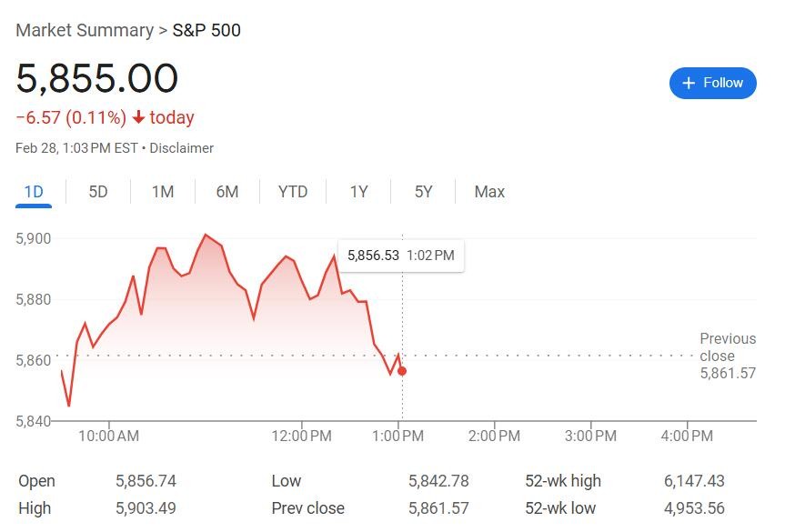Viewport: 785px width, 532px height.
Task: Click the red current-price dot on chart
Action: click(402, 371)
